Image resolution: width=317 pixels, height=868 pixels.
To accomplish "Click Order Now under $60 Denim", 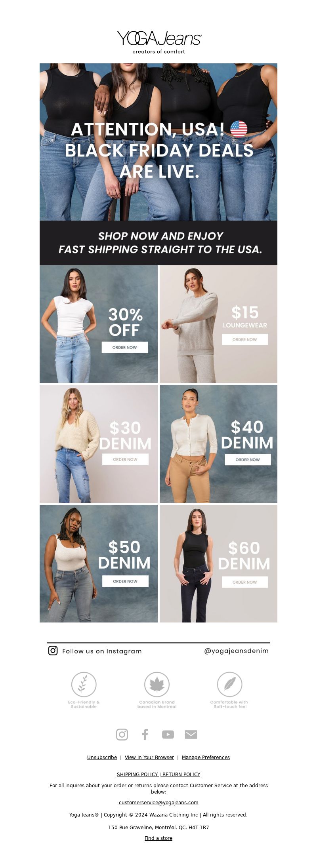I will [245, 582].
